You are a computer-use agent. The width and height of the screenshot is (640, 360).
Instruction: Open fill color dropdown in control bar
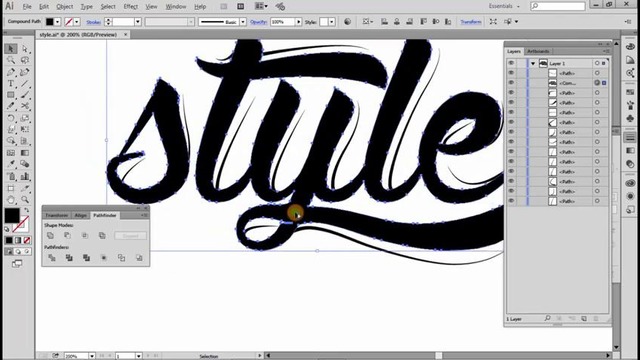coord(58,22)
